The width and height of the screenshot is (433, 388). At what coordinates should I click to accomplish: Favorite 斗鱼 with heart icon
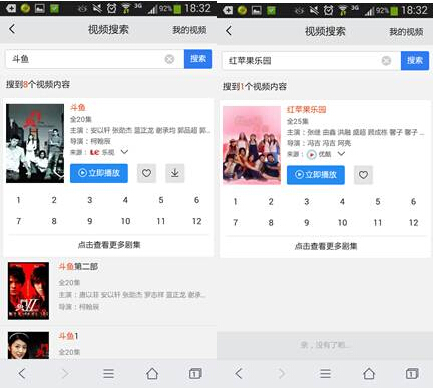146,173
